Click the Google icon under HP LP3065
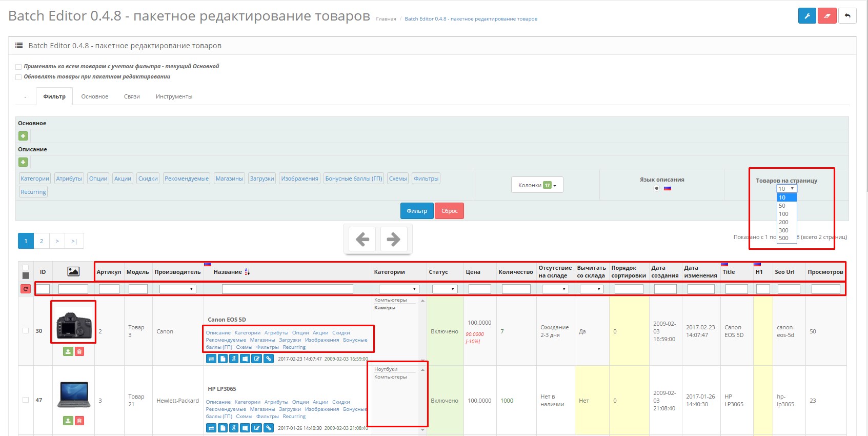The image size is (868, 436). click(234, 428)
